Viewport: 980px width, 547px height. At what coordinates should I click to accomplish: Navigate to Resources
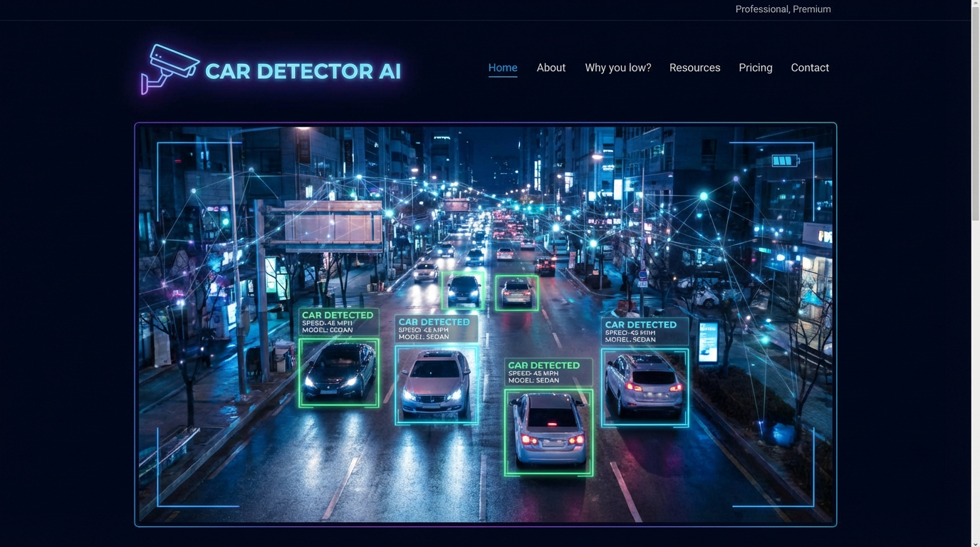pyautogui.click(x=694, y=68)
